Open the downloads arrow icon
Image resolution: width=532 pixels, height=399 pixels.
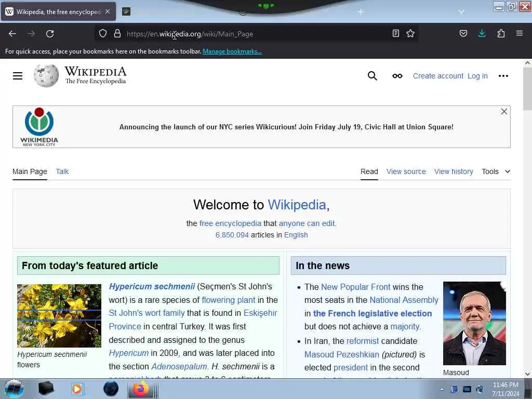point(482,33)
